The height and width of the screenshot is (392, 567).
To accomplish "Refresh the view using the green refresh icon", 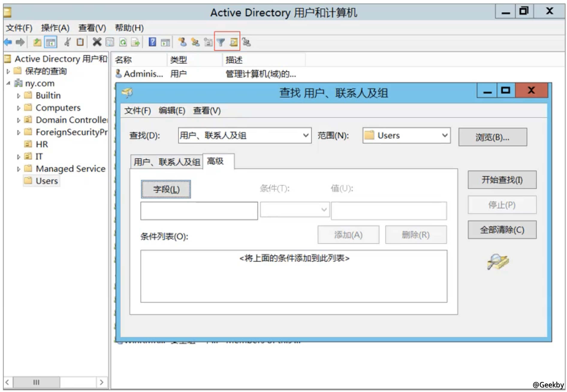I will point(123,42).
